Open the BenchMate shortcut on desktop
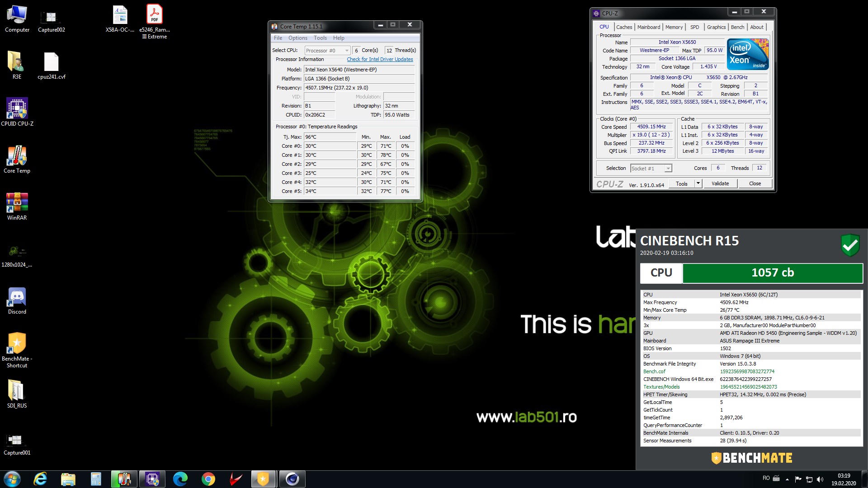Screen dimensions: 868x488 pos(17,350)
